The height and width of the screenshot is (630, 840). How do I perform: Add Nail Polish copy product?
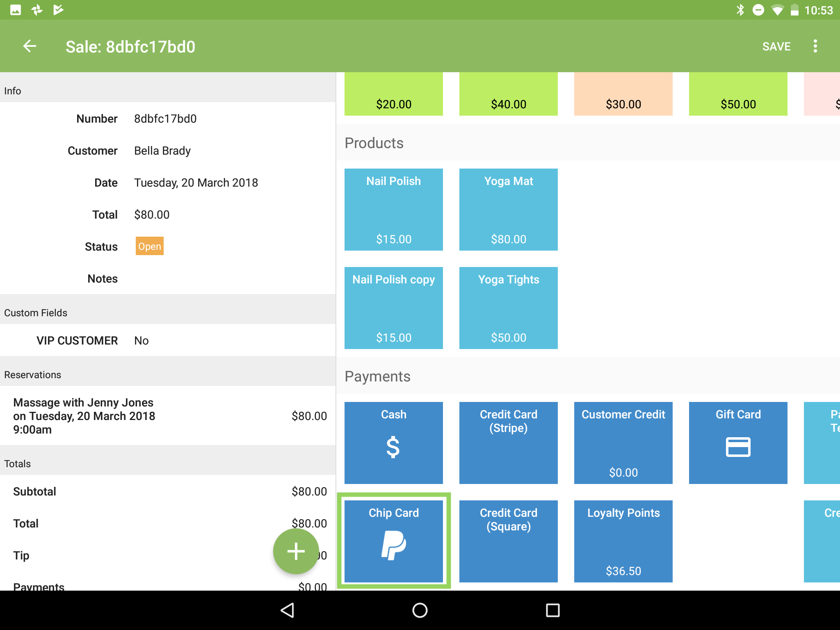click(393, 308)
